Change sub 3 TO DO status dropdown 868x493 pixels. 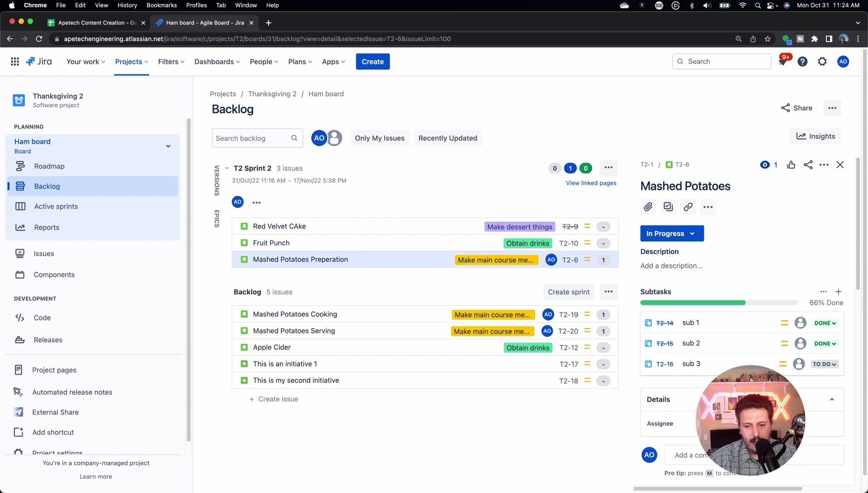tap(825, 365)
